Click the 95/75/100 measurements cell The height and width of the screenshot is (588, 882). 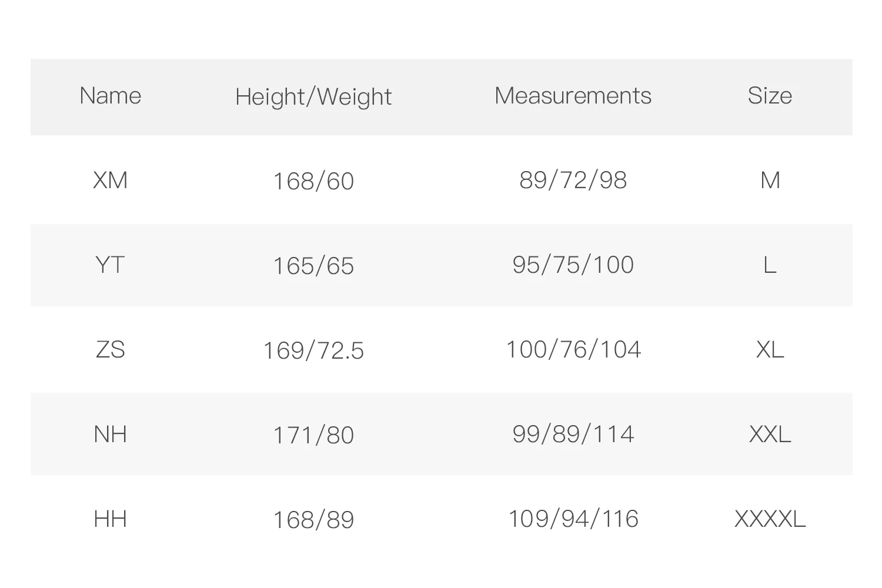tap(573, 265)
